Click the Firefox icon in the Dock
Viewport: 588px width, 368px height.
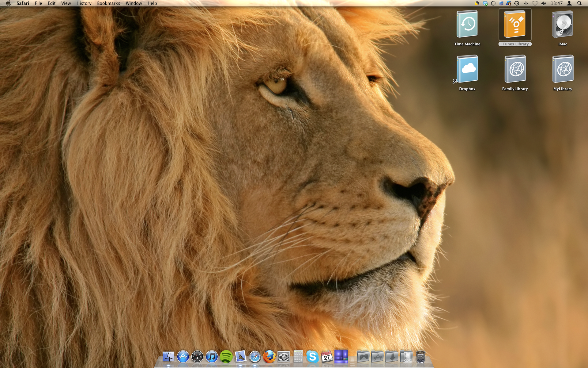coord(269,357)
